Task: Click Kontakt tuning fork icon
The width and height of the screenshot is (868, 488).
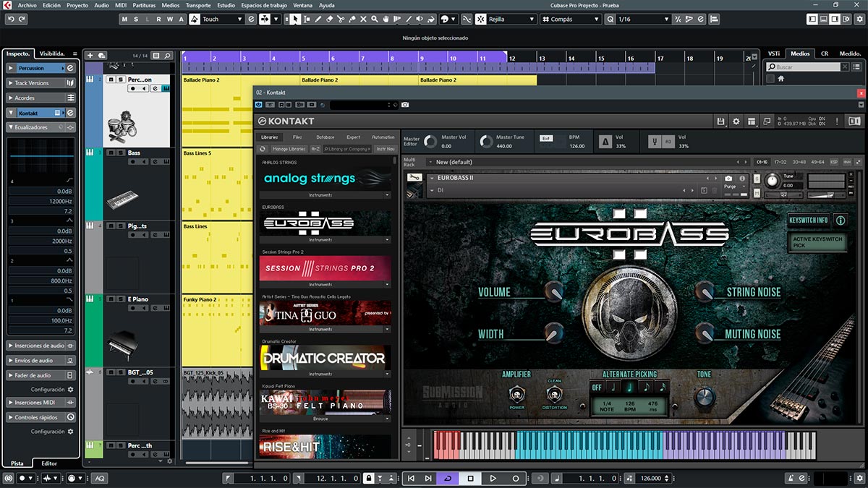Action: click(x=653, y=141)
